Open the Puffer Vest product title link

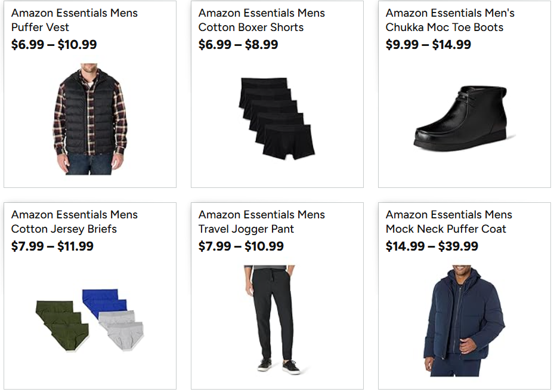[x=75, y=20]
